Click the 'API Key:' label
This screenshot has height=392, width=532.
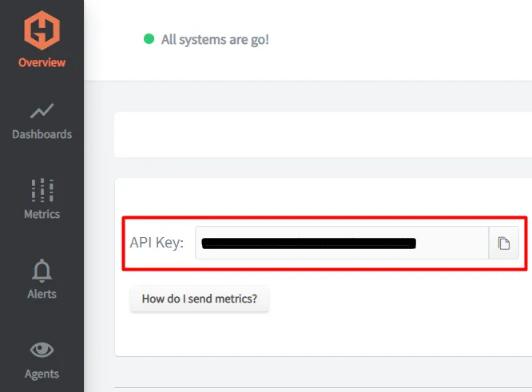[157, 243]
